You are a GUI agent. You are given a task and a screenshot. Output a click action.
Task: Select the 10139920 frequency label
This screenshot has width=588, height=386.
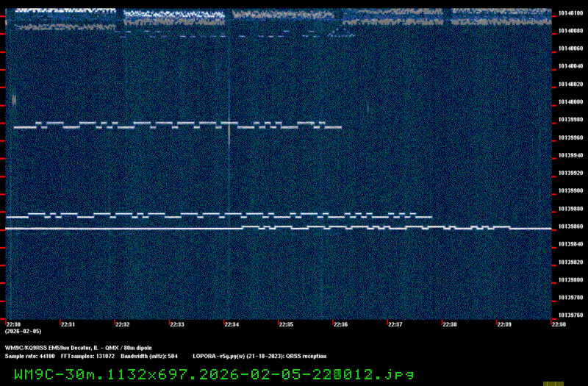tap(570, 173)
